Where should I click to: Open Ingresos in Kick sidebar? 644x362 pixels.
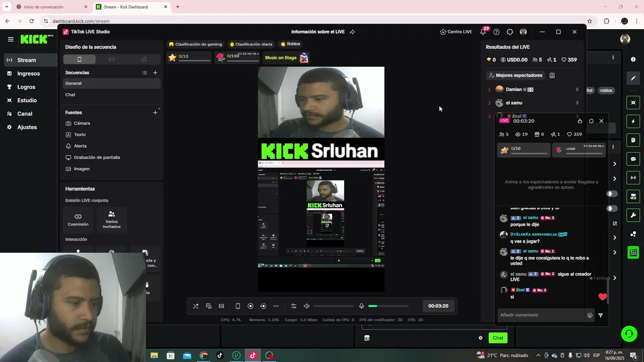point(29,73)
